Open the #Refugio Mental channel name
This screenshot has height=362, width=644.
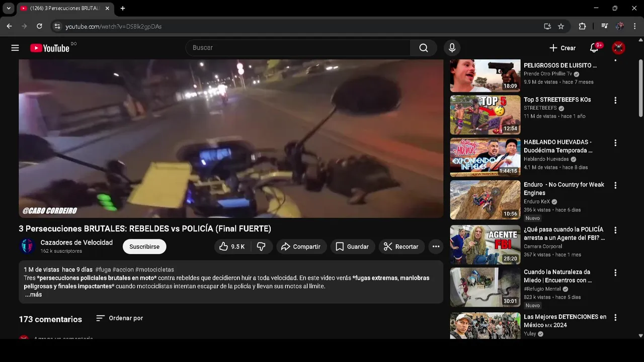point(542,289)
